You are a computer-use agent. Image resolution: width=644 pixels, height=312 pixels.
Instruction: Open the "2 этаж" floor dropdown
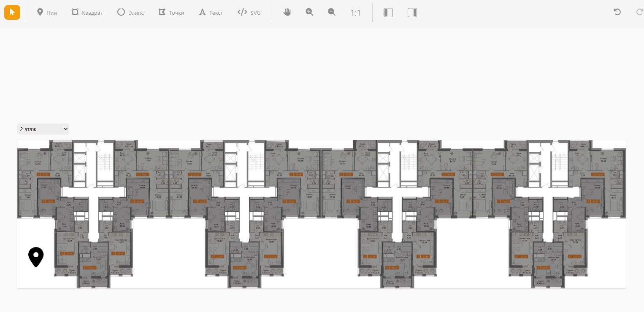click(43, 129)
